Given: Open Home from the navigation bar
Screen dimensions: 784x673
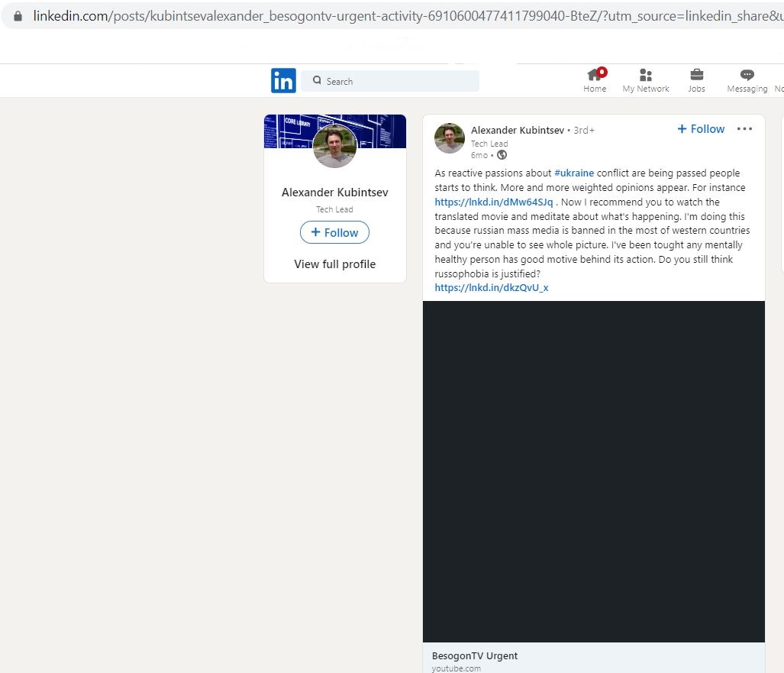Looking at the screenshot, I should coord(595,80).
